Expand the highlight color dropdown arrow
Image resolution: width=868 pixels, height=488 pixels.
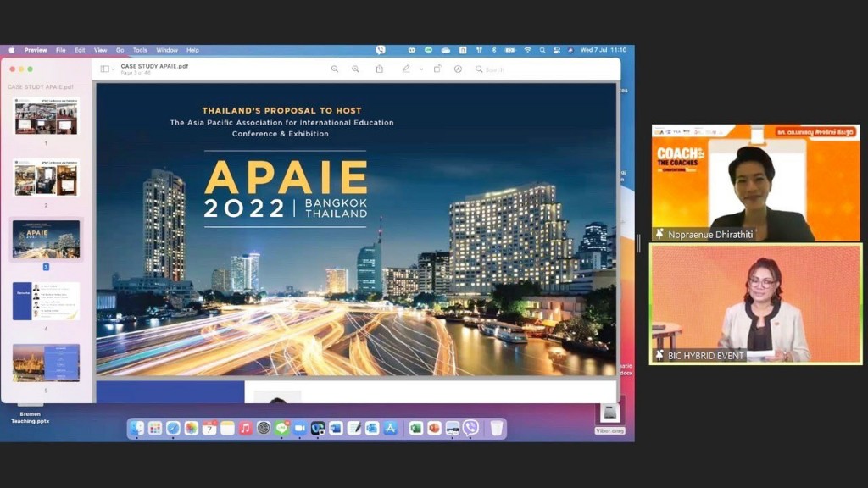pos(421,69)
